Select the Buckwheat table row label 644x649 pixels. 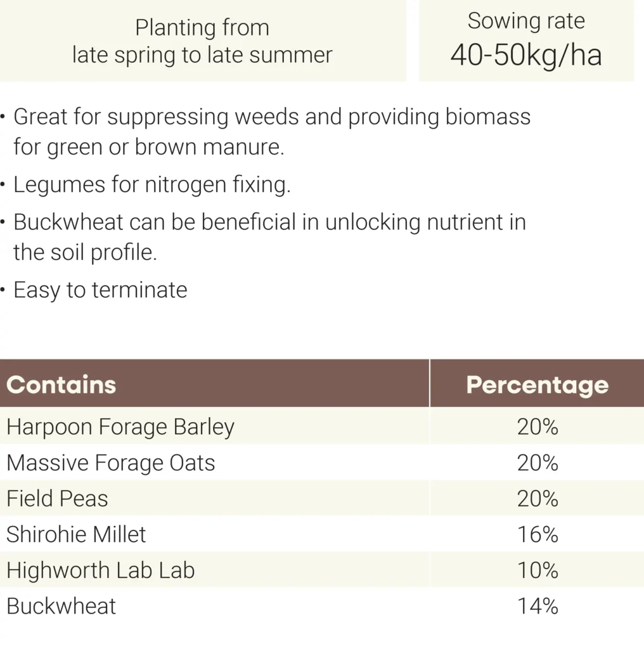[x=61, y=607]
